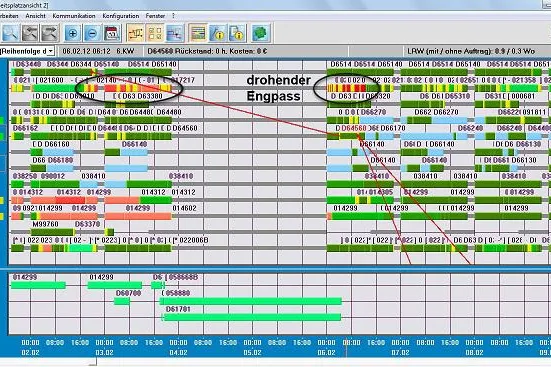Select the magnifier search tool

11,33
